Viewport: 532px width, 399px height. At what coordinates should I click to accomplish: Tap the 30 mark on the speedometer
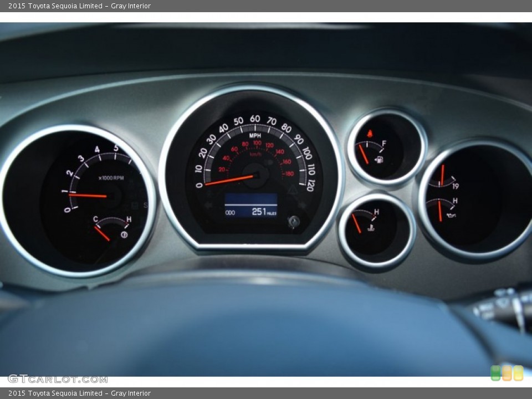coord(211,139)
